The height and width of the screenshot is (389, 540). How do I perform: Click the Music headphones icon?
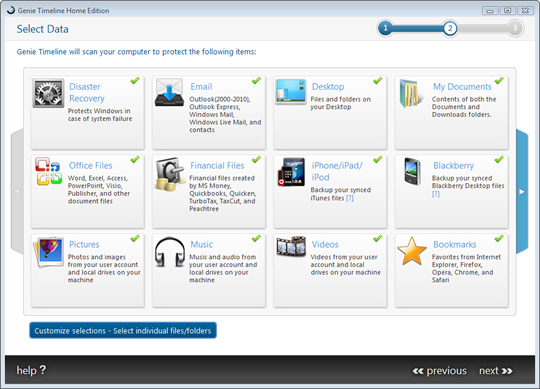pos(170,252)
